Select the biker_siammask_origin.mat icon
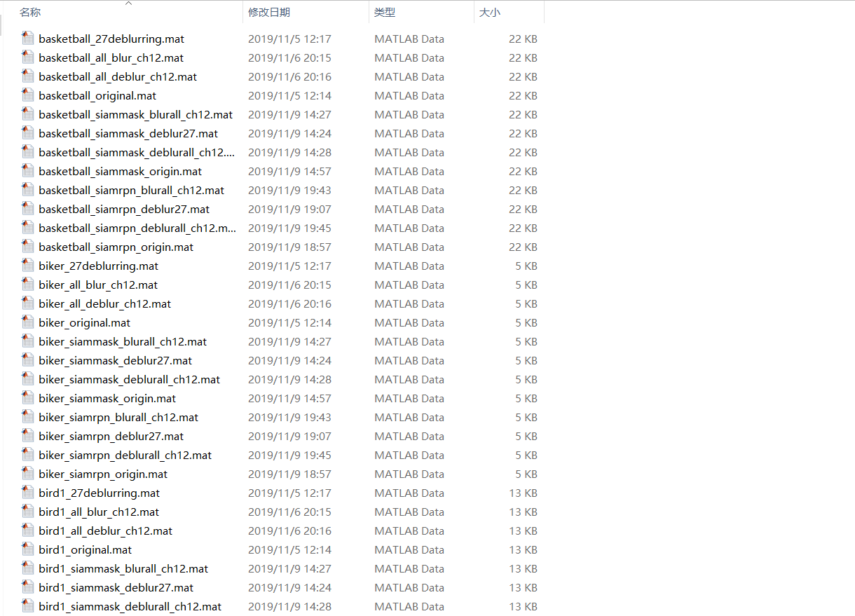 click(x=27, y=398)
